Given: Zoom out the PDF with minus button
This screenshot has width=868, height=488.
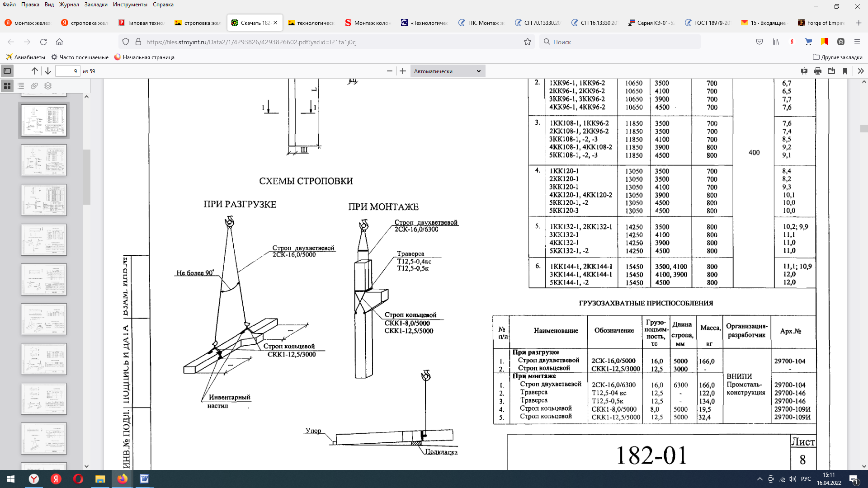Looking at the screenshot, I should [390, 71].
